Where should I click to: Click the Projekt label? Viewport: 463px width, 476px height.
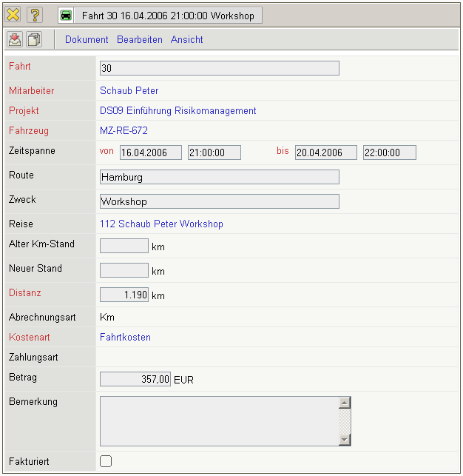tap(24, 110)
